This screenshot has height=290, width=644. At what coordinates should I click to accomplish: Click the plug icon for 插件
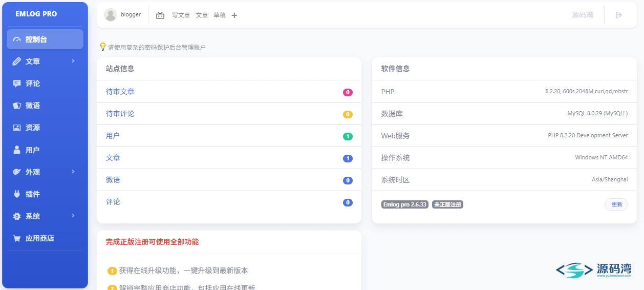point(17,194)
